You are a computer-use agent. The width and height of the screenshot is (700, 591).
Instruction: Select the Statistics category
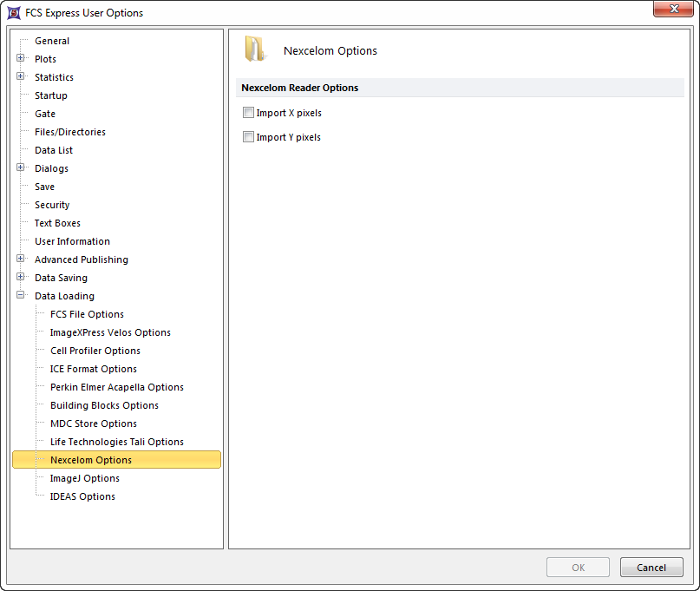click(54, 77)
